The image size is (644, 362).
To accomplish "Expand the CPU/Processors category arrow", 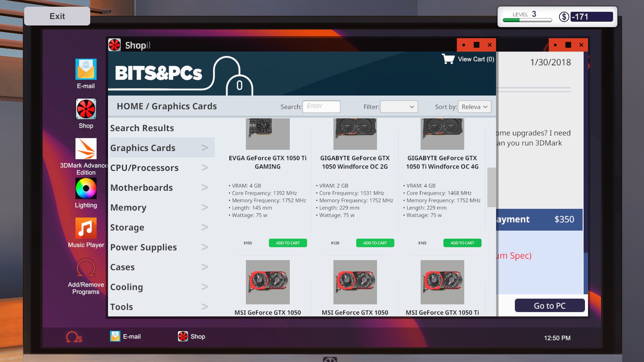I will pyautogui.click(x=205, y=168).
